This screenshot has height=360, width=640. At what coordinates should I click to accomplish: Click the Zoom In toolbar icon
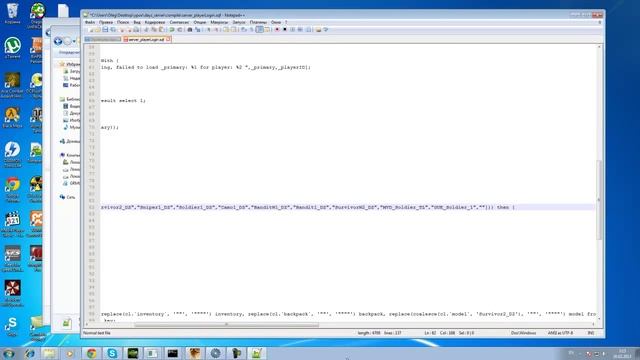click(208, 29)
